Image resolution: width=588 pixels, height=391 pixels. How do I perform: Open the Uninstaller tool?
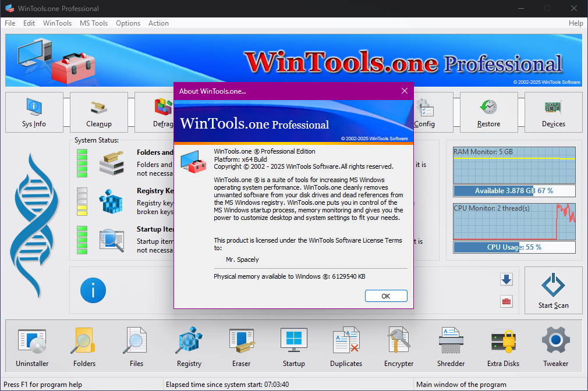pos(32,347)
